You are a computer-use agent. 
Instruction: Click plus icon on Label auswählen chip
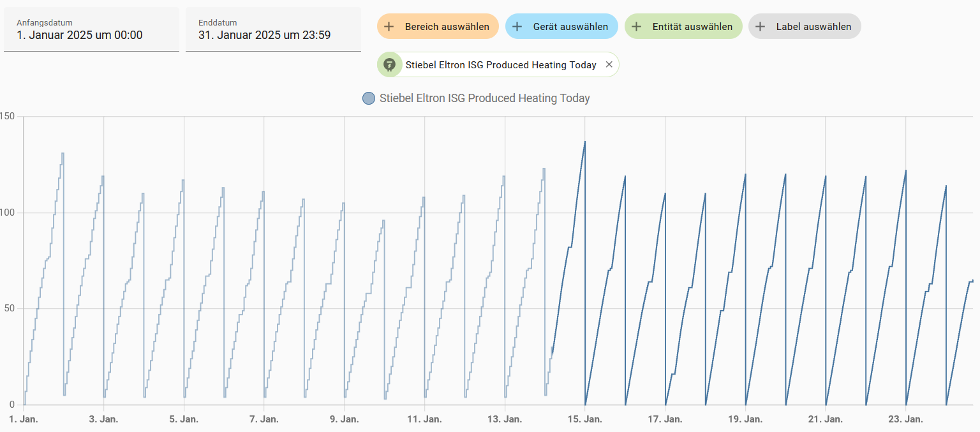click(760, 27)
